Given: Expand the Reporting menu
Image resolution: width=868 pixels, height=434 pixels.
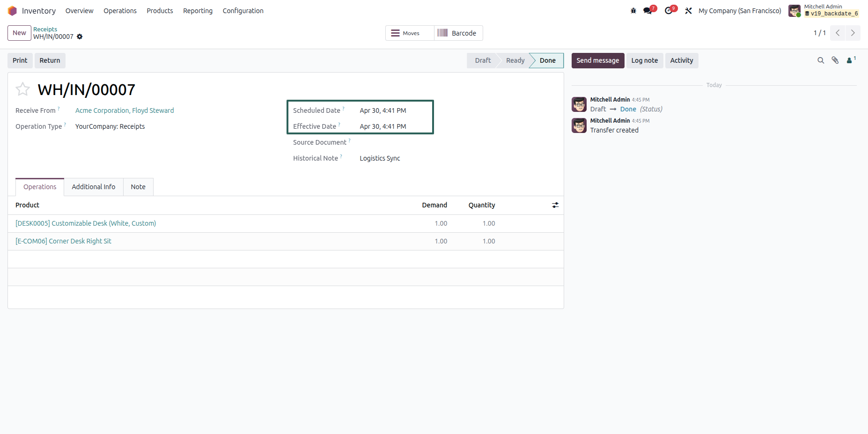Looking at the screenshot, I should [x=198, y=11].
